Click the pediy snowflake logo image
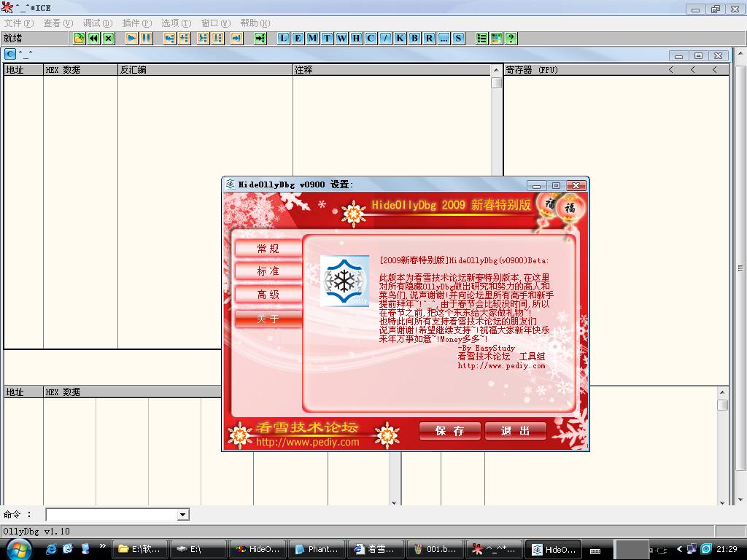Viewport: 747px width, 560px height. [x=344, y=281]
